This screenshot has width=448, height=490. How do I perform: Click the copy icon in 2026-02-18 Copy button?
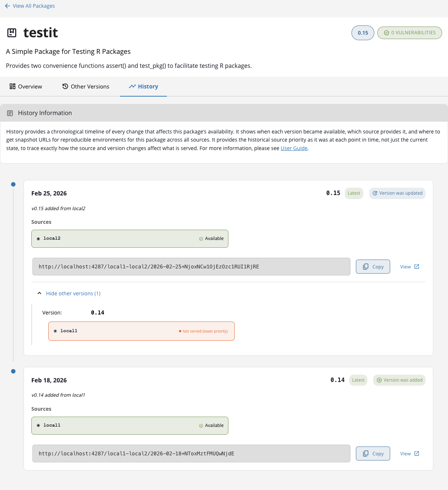tap(366, 453)
